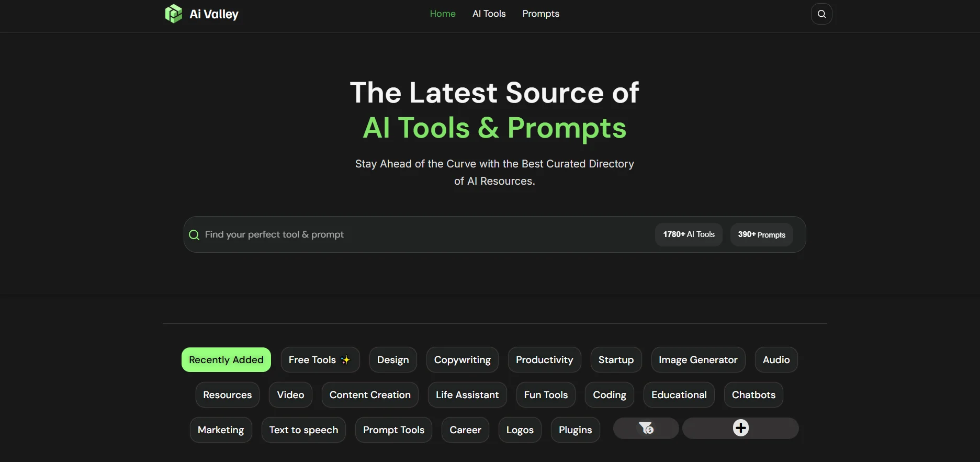Filter by Text to speech
The image size is (980, 462).
tap(303, 430)
